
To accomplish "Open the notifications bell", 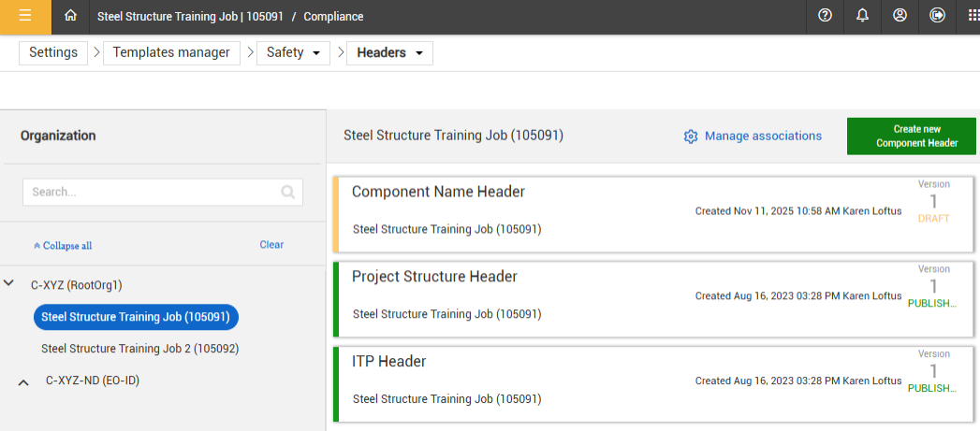I will pos(862,16).
